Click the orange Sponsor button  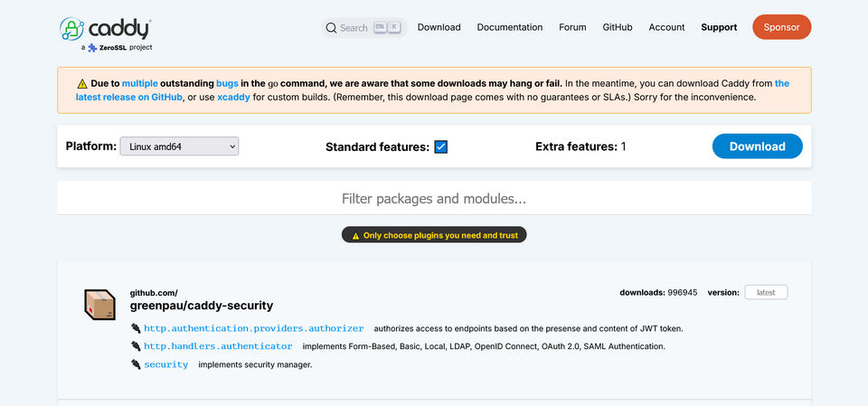(781, 27)
